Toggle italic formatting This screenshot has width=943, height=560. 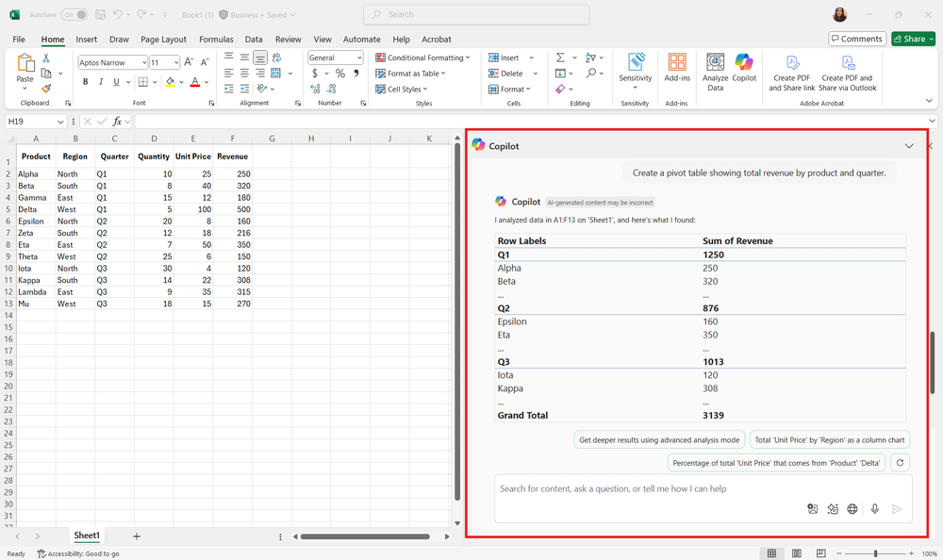tap(101, 82)
